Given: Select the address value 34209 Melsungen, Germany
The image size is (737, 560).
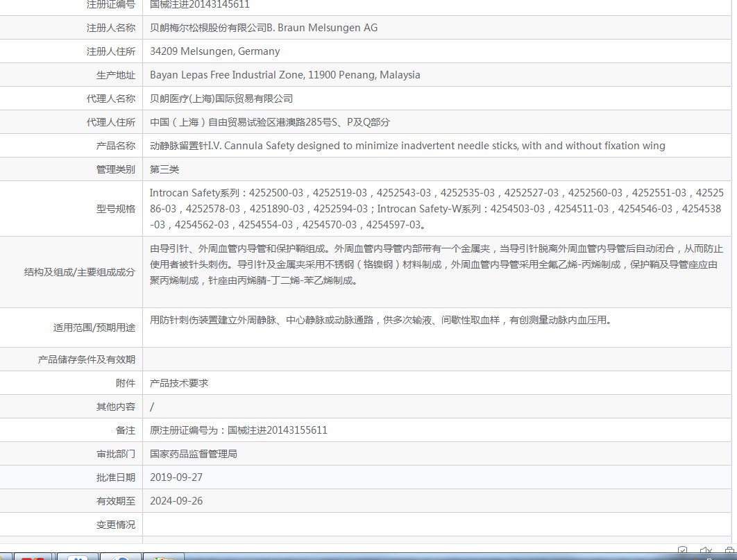Looking at the screenshot, I should [215, 51].
